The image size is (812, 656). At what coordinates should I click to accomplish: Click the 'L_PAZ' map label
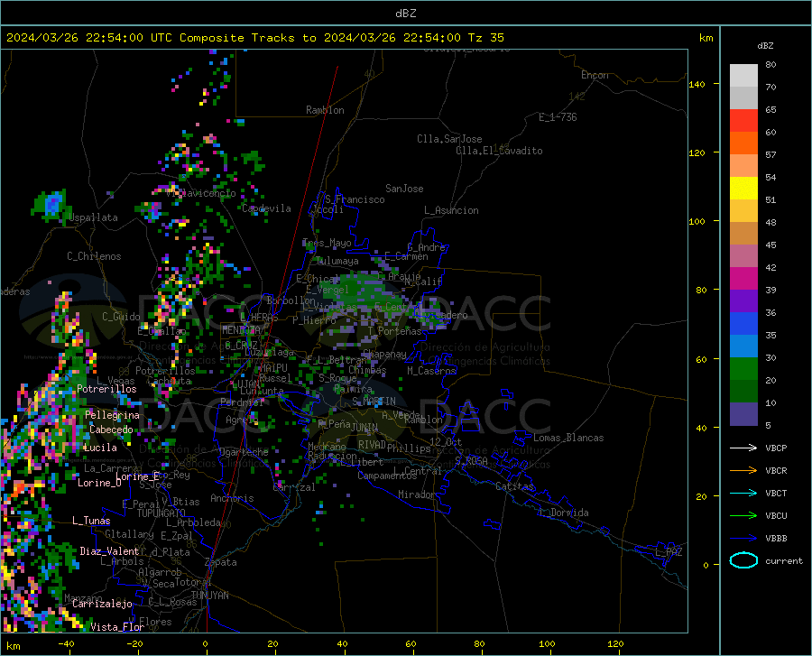pos(669,552)
